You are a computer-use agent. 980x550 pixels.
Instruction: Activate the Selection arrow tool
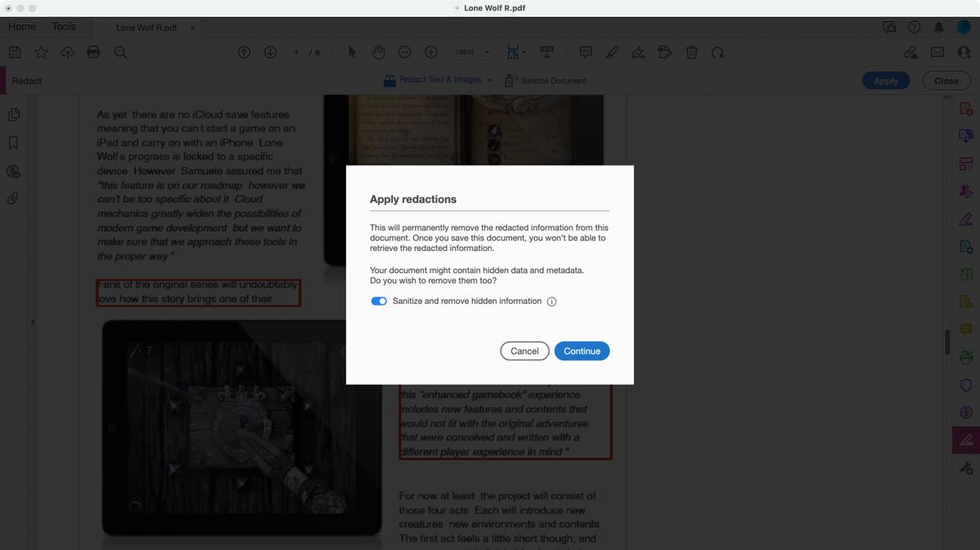tap(351, 51)
